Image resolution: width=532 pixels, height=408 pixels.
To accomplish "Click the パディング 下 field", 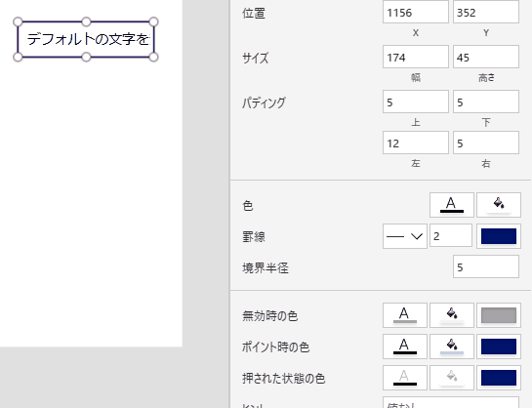I will coord(486,102).
